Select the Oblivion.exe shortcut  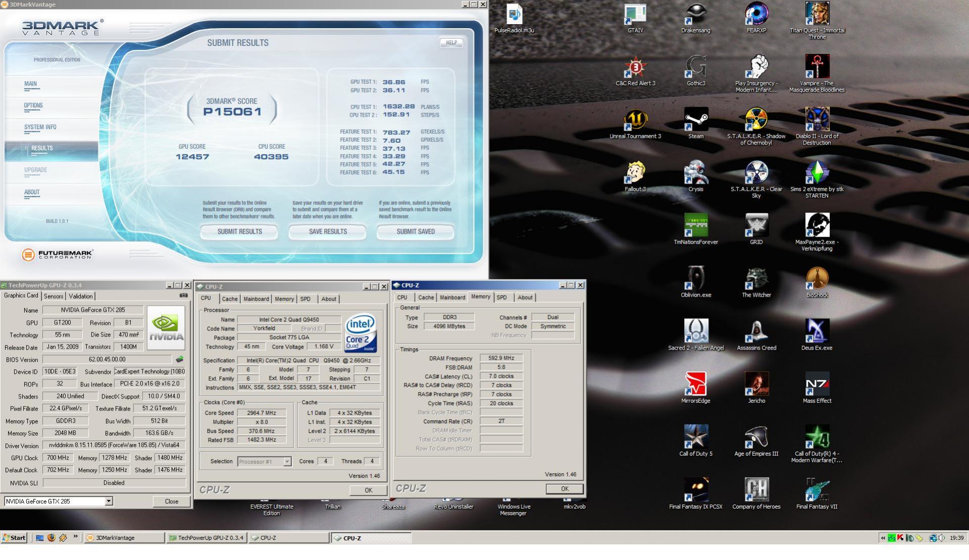[695, 283]
